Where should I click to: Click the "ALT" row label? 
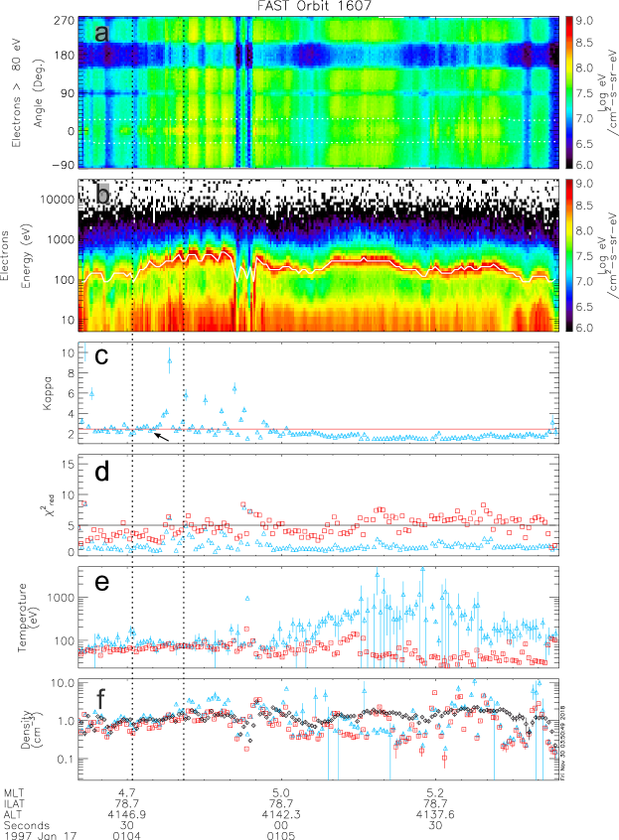point(13,814)
